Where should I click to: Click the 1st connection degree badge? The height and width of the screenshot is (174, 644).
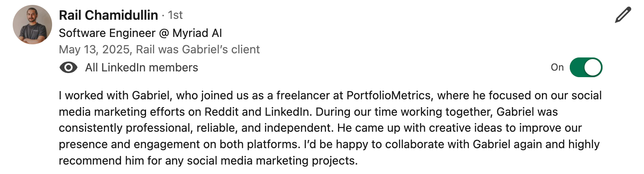point(175,15)
